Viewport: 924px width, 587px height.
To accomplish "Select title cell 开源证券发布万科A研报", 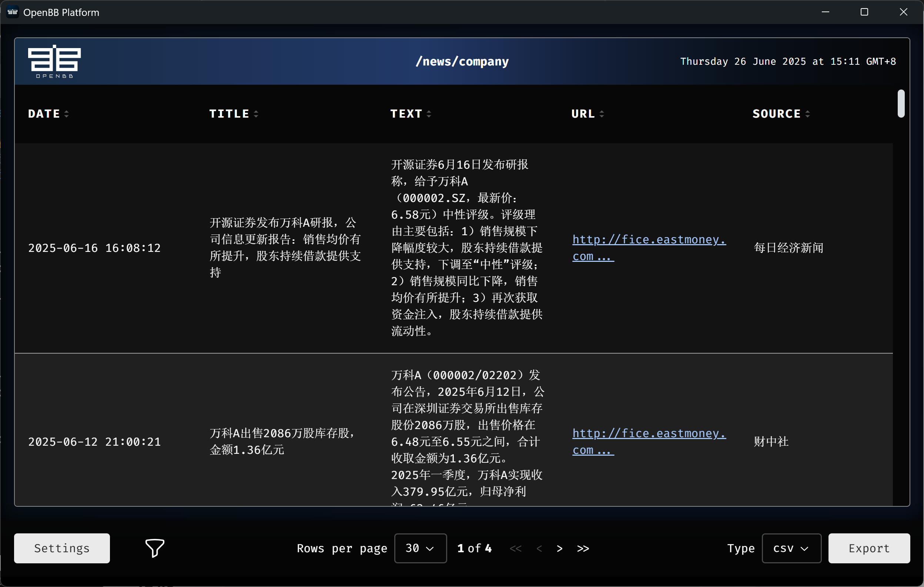I will [x=285, y=248].
